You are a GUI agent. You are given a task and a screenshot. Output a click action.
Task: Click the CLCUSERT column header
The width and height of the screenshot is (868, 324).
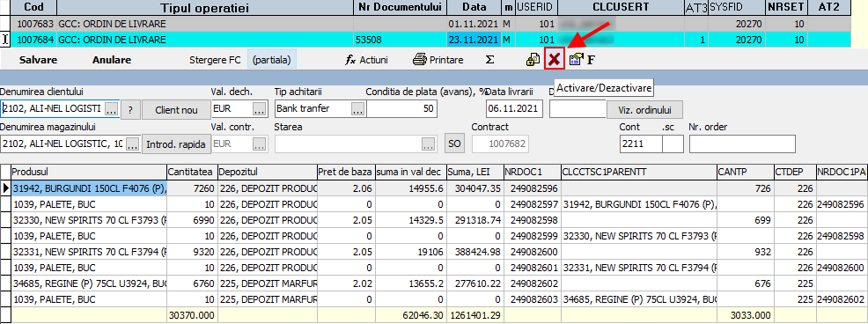(621, 8)
